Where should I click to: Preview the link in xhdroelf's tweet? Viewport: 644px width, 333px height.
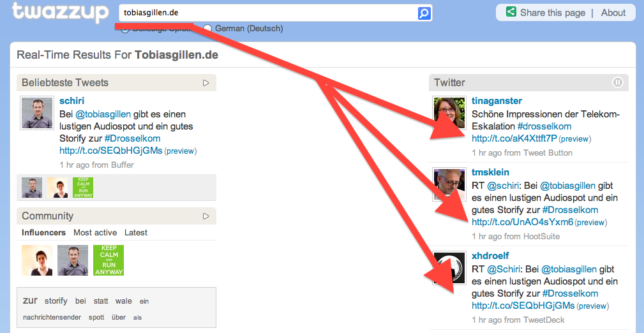coord(593,306)
